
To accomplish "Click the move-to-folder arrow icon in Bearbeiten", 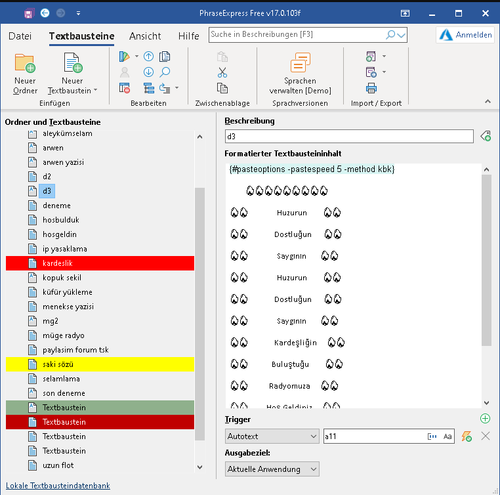I will (x=165, y=88).
